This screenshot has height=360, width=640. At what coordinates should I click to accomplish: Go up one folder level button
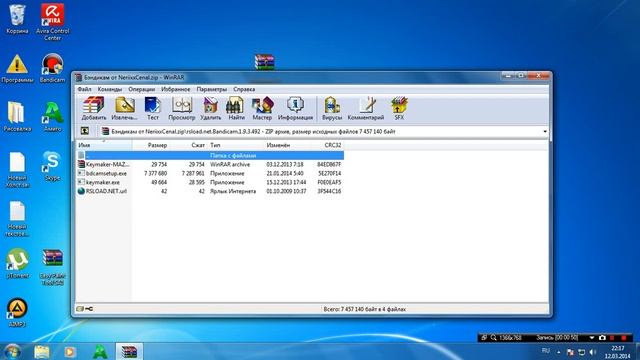tap(85, 131)
